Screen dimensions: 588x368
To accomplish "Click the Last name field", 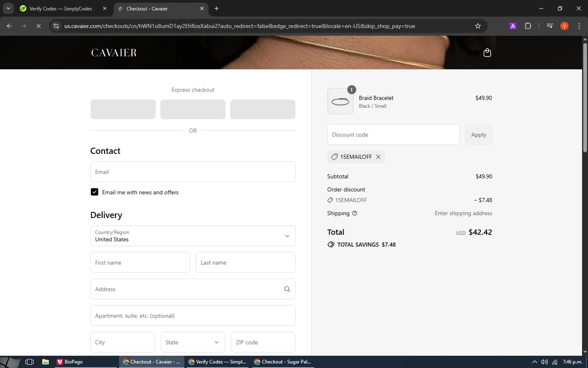I will (246, 262).
